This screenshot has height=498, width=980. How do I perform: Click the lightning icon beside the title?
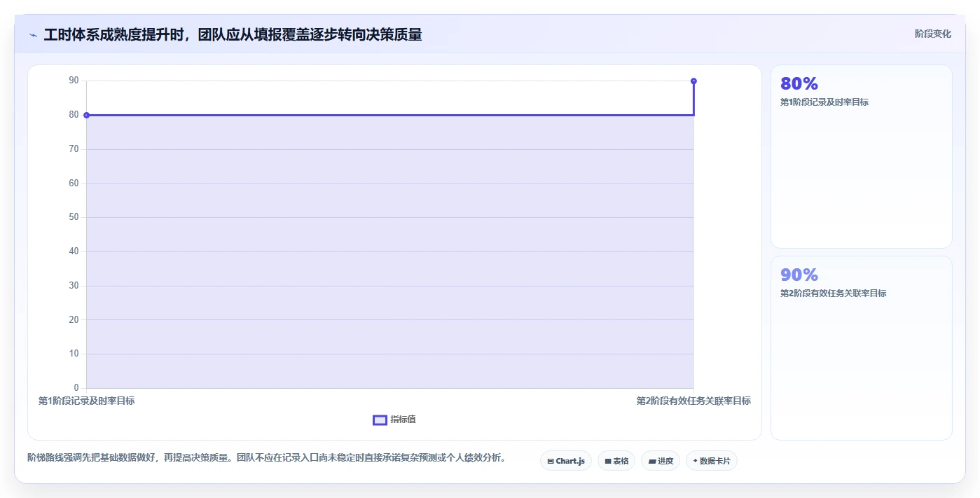tap(33, 35)
